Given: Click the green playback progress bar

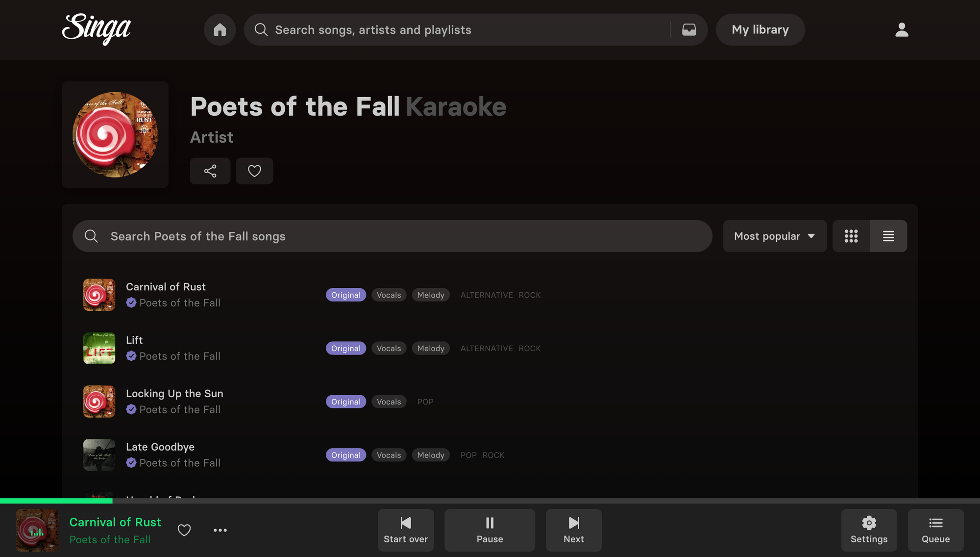Looking at the screenshot, I should click(x=56, y=501).
